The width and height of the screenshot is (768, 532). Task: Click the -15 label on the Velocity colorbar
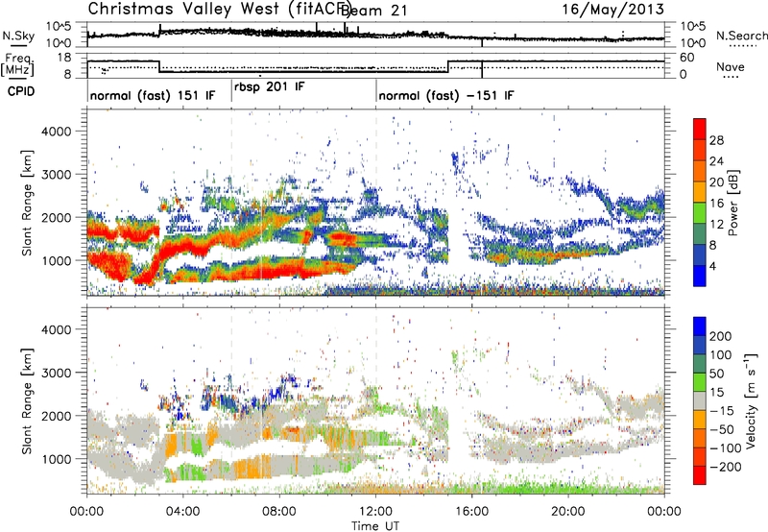click(722, 411)
